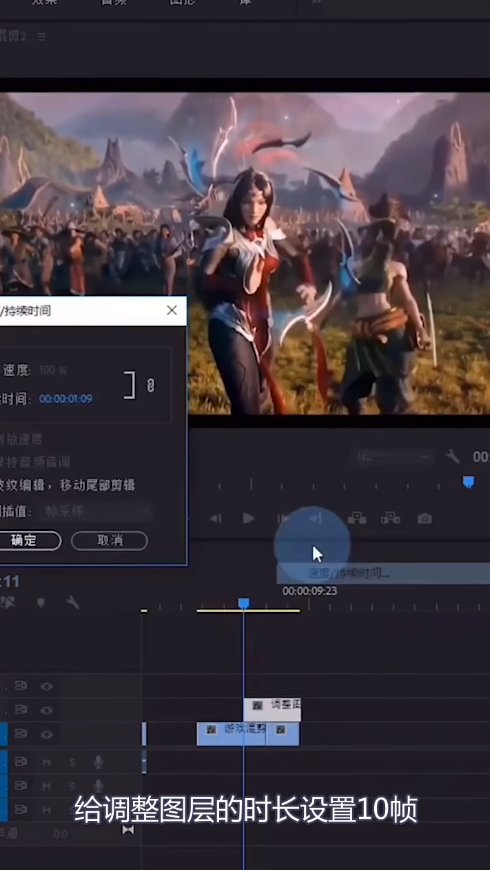Mute the first audio track with M
This screenshot has height=870, width=490.
(47, 762)
